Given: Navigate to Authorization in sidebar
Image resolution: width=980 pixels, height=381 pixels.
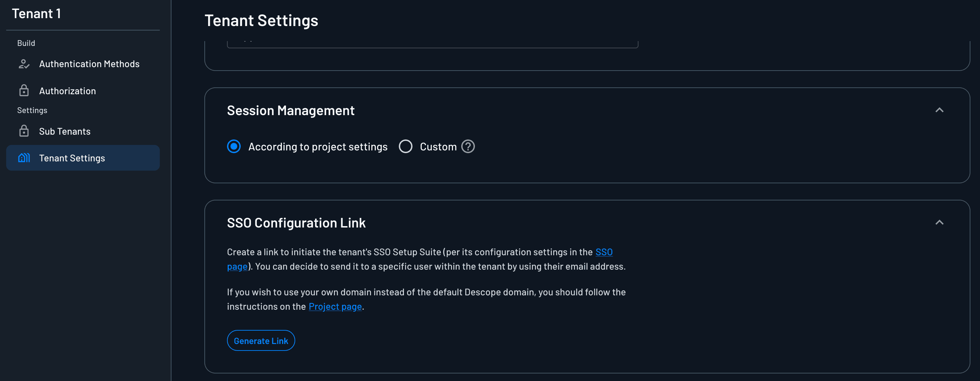Looking at the screenshot, I should click(x=67, y=90).
